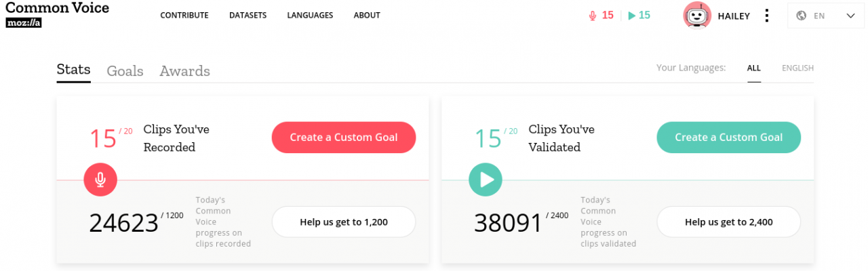Open the HAILEY account menu
This screenshot has width=868, height=271.
734,16
